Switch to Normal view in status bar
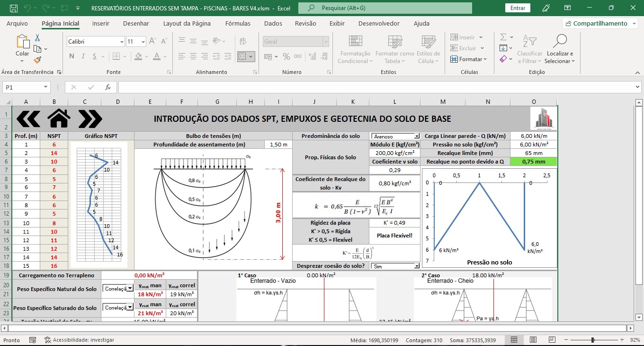The image size is (644, 346). (514, 340)
